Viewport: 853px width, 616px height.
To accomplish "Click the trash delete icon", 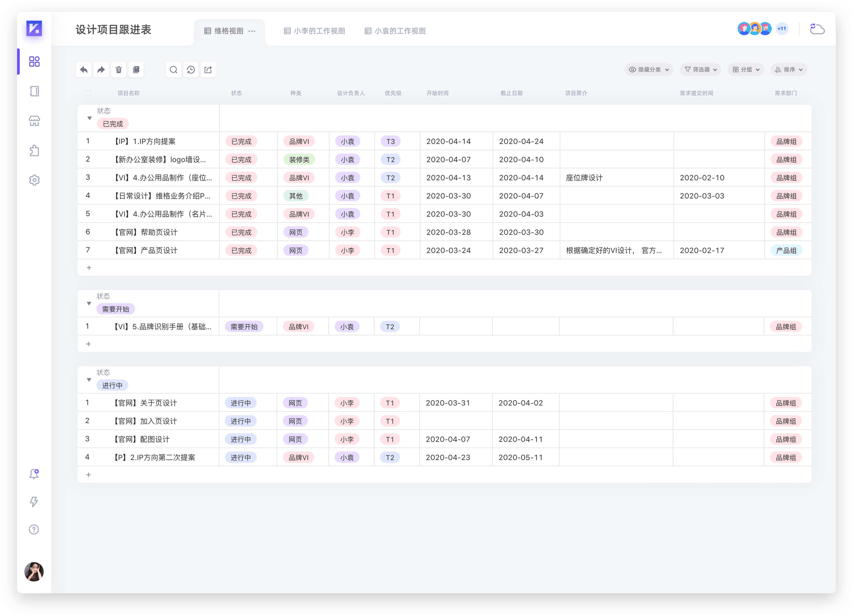I will (119, 70).
